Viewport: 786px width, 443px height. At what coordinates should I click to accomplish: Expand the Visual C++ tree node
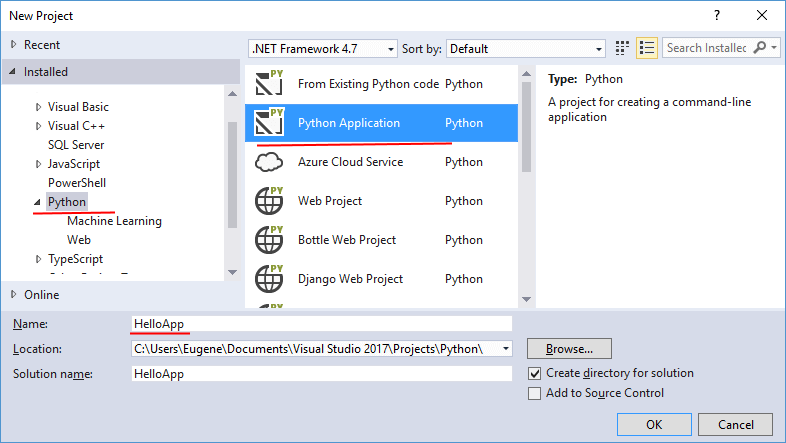[x=39, y=126]
